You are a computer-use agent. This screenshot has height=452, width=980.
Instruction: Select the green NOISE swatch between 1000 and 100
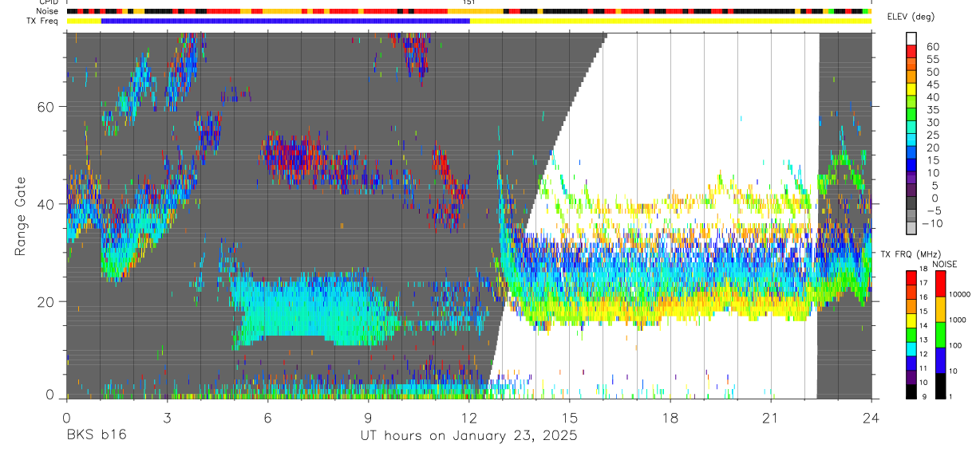[x=939, y=334]
